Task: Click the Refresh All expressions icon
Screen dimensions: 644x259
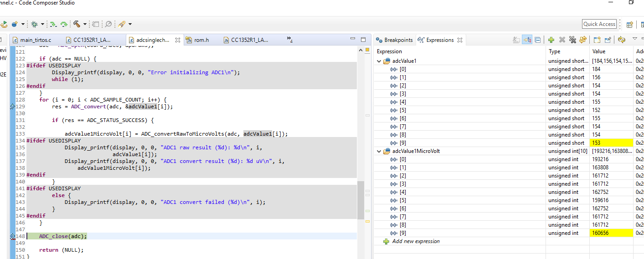Action: click(583, 40)
